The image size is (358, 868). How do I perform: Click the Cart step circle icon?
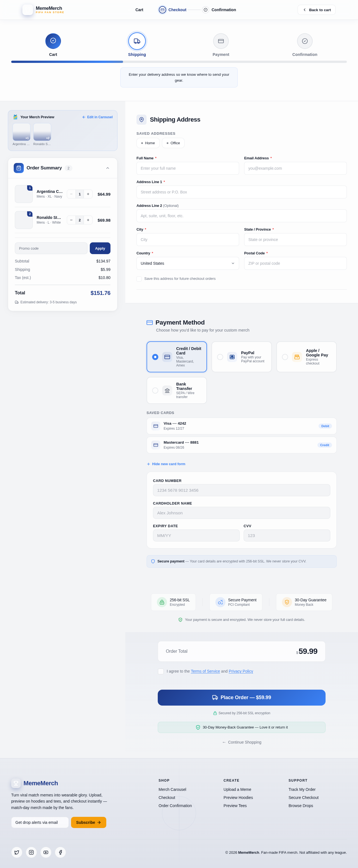(x=53, y=41)
